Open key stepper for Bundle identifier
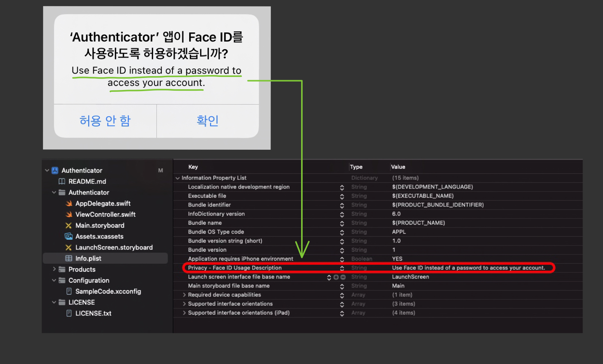 click(342, 205)
